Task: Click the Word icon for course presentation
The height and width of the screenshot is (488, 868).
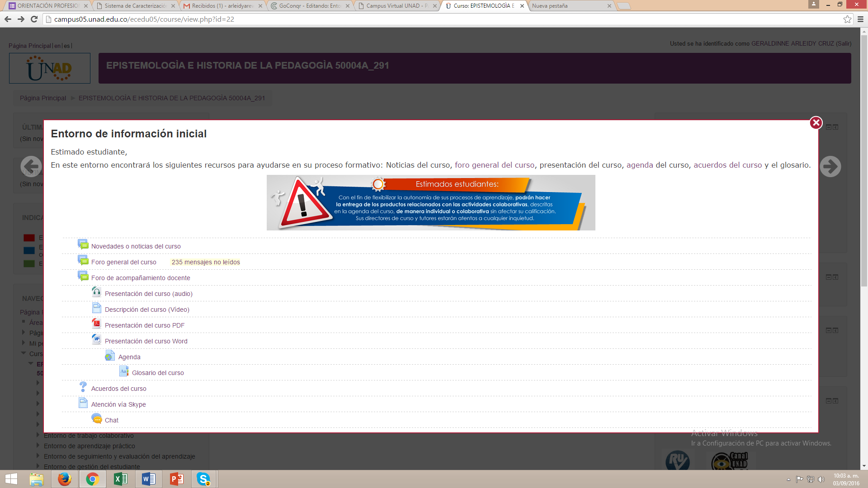Action: [96, 340]
